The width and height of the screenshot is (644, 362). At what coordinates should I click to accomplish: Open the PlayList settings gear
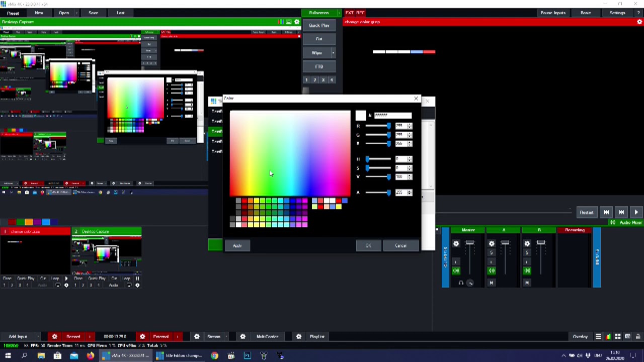click(x=299, y=336)
